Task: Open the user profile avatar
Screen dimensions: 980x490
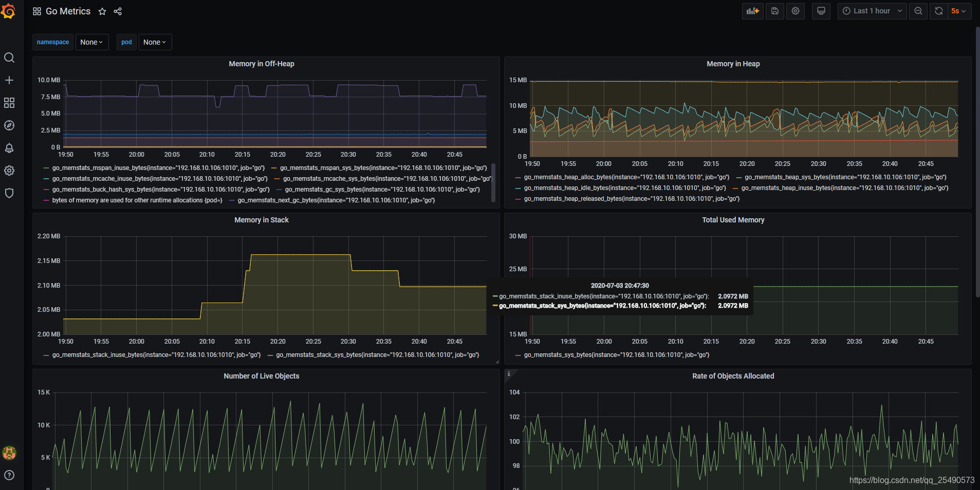Action: (9, 453)
